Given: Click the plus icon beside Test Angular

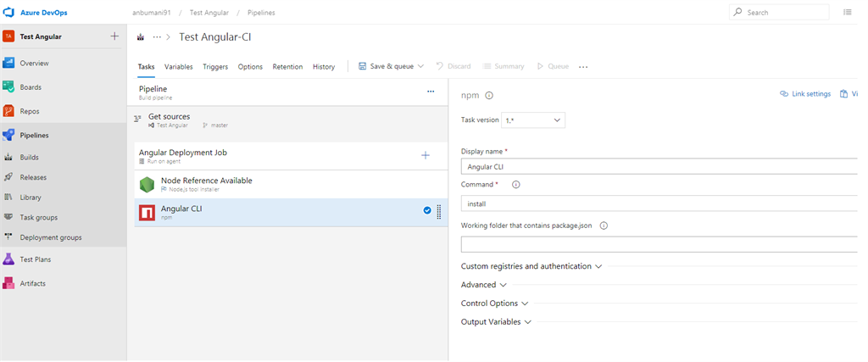Looking at the screenshot, I should pyautogui.click(x=114, y=36).
